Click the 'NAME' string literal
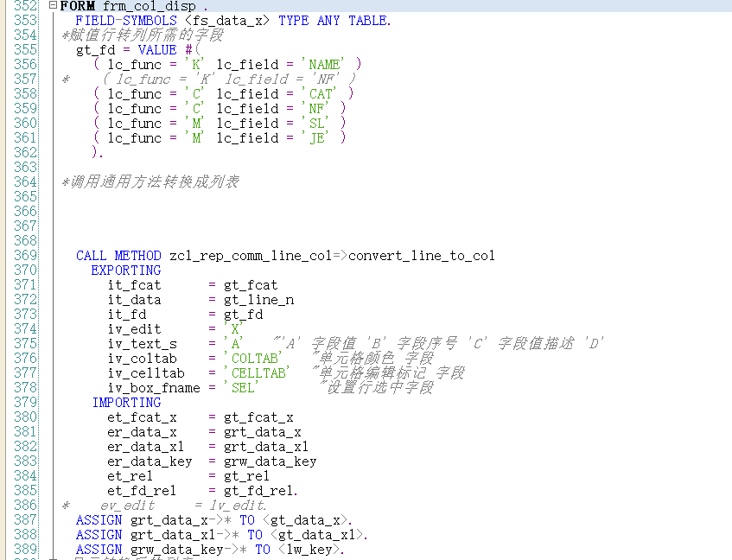 click(x=324, y=65)
